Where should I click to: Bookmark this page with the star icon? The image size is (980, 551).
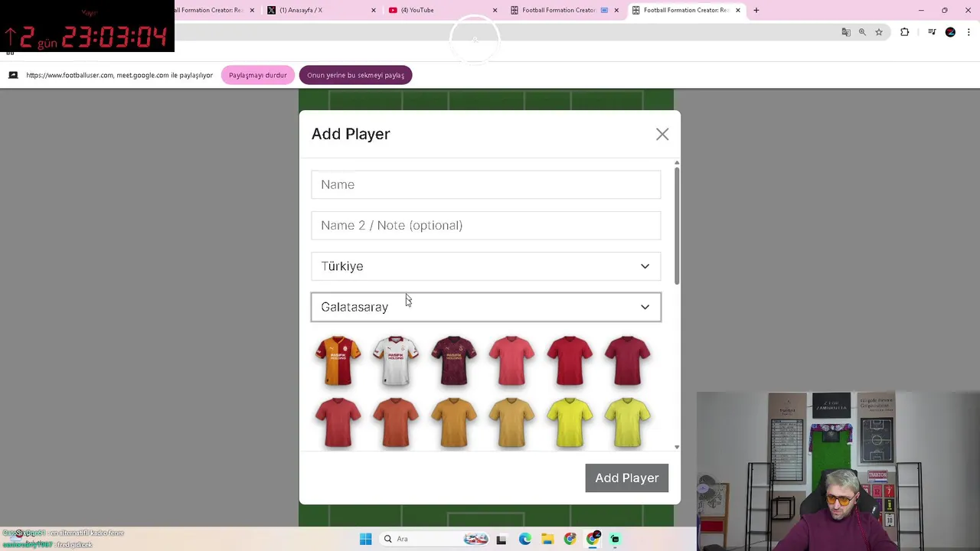pyautogui.click(x=879, y=32)
